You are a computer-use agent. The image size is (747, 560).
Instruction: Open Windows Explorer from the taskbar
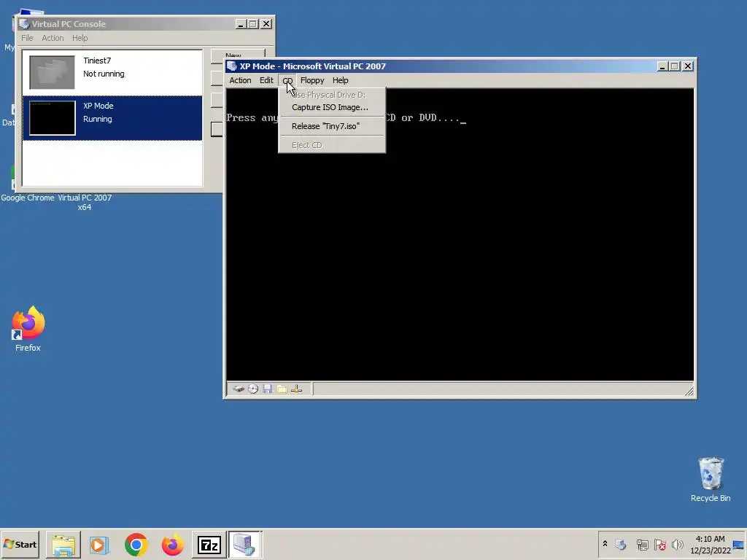click(x=63, y=545)
